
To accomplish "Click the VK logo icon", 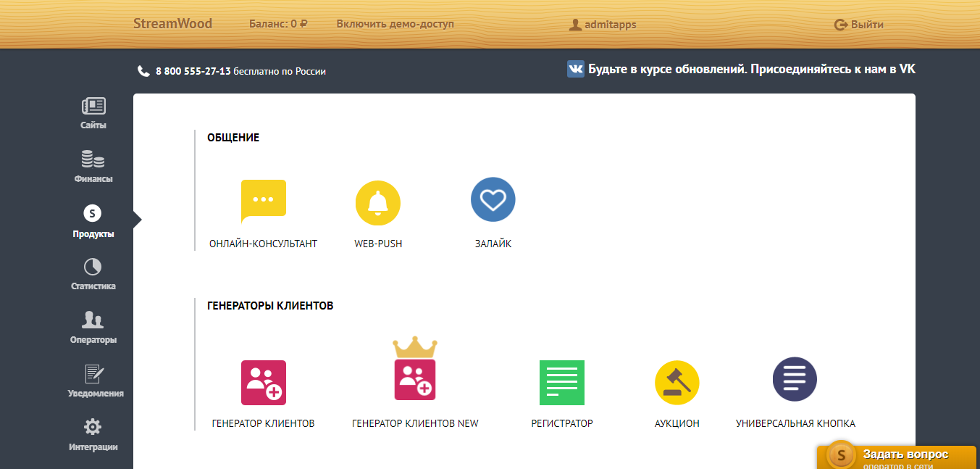I will coord(576,69).
